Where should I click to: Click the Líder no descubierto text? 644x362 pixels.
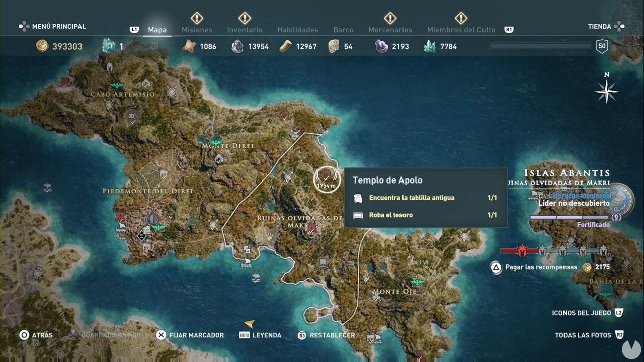[574, 203]
